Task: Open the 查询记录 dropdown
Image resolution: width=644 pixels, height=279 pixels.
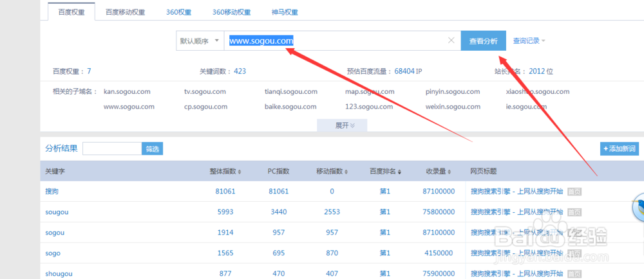Action: [529, 41]
